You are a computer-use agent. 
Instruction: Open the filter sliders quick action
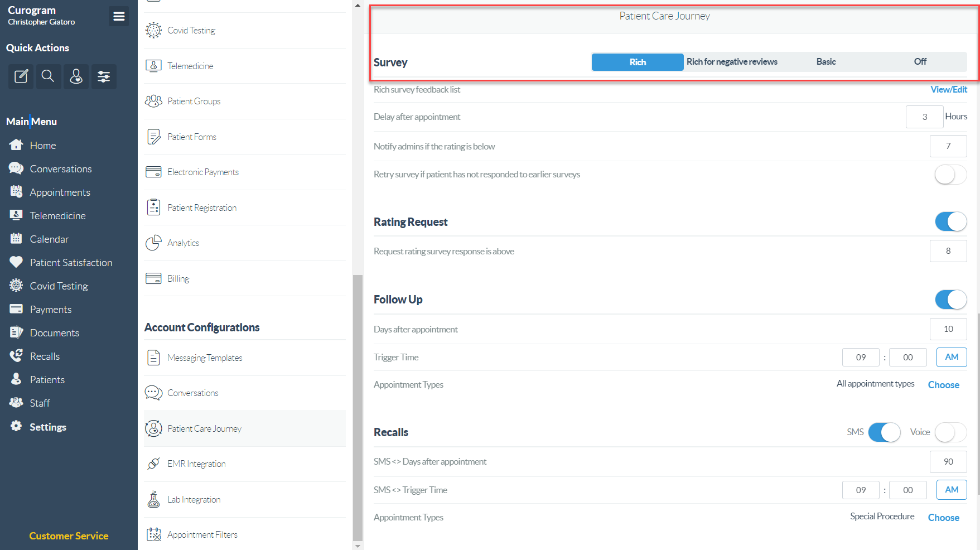click(104, 76)
